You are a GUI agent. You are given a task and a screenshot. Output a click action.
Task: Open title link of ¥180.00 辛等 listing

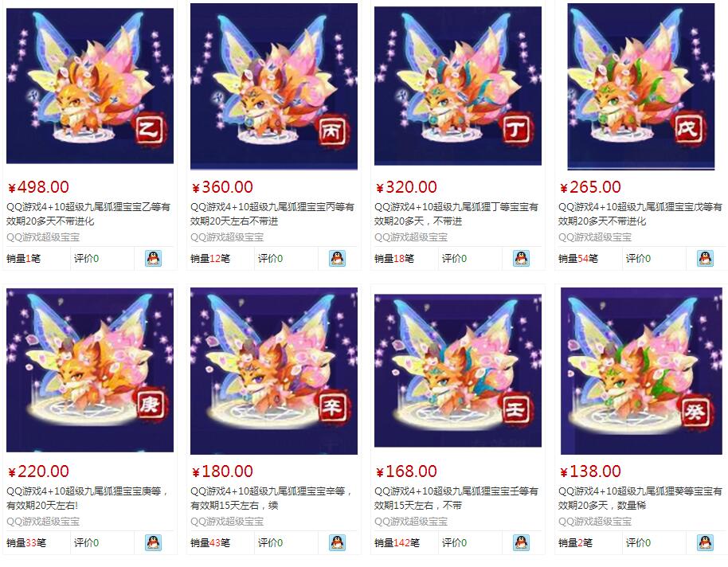272,498
